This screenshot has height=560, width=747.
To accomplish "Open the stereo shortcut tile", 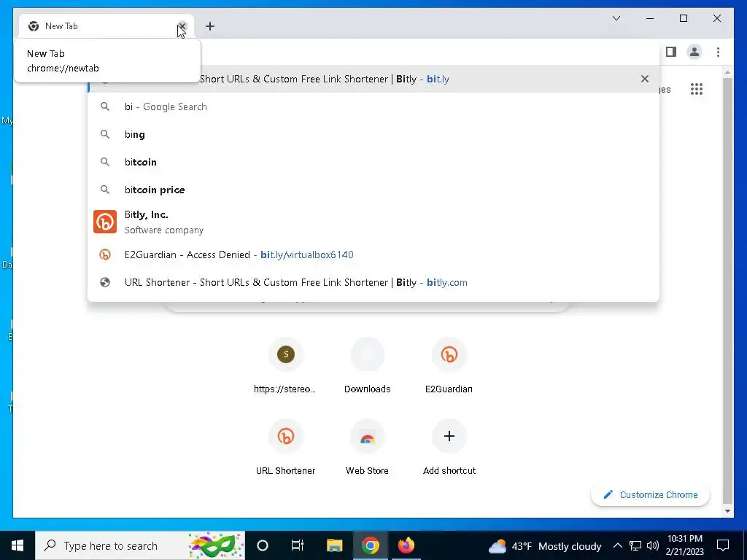I will (285, 366).
